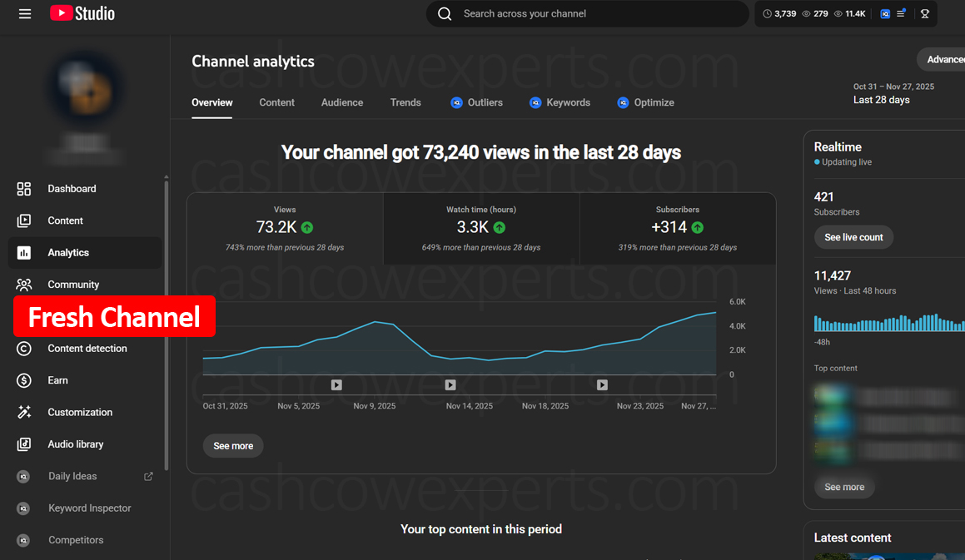Click the See live count button

(853, 237)
